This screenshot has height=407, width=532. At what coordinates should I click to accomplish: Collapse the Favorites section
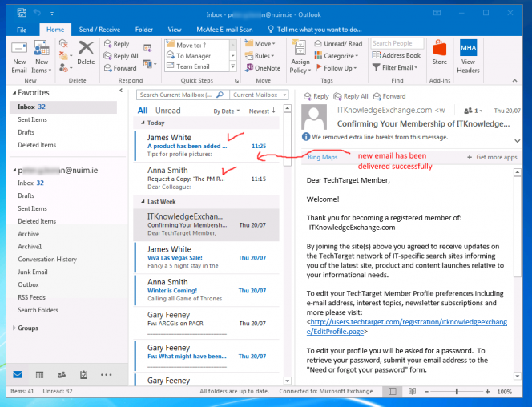pyautogui.click(x=14, y=93)
